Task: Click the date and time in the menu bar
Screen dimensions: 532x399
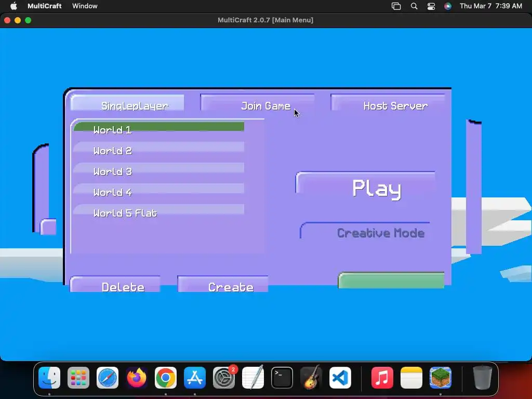Action: coord(490,6)
